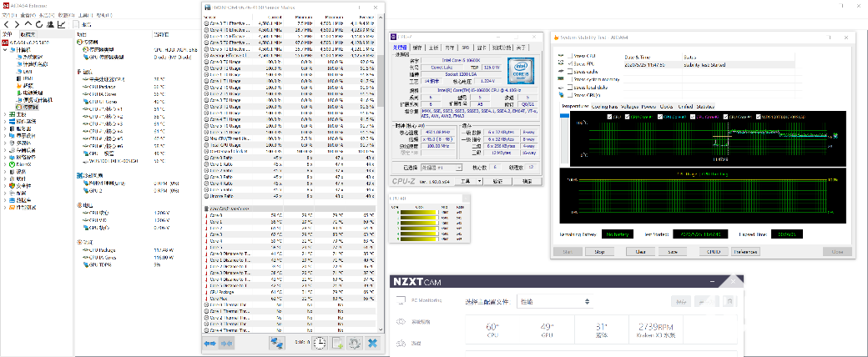Click the AIDA64 refresh icon
This screenshot has width=868, height=357.
point(38,24)
